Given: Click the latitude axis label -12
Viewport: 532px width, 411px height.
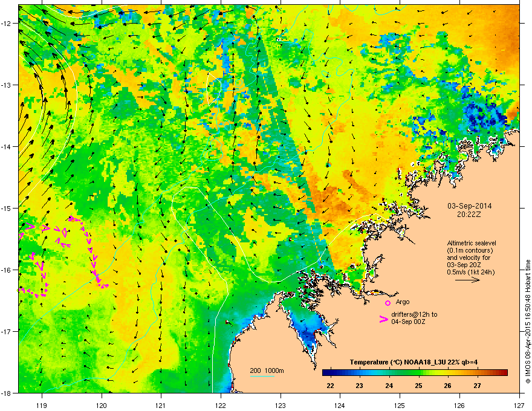Looking at the screenshot, I should (x=6, y=24).
